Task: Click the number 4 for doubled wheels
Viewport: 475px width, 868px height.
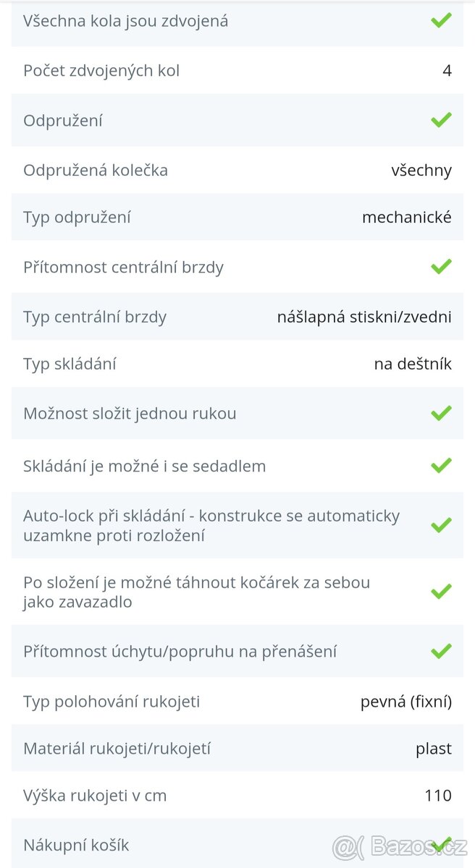Action: coord(447,71)
